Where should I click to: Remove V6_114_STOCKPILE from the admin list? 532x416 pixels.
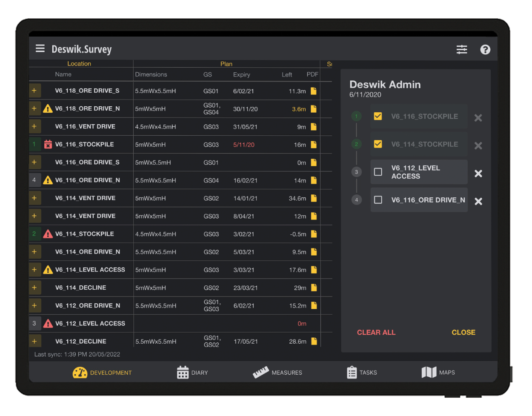(478, 146)
